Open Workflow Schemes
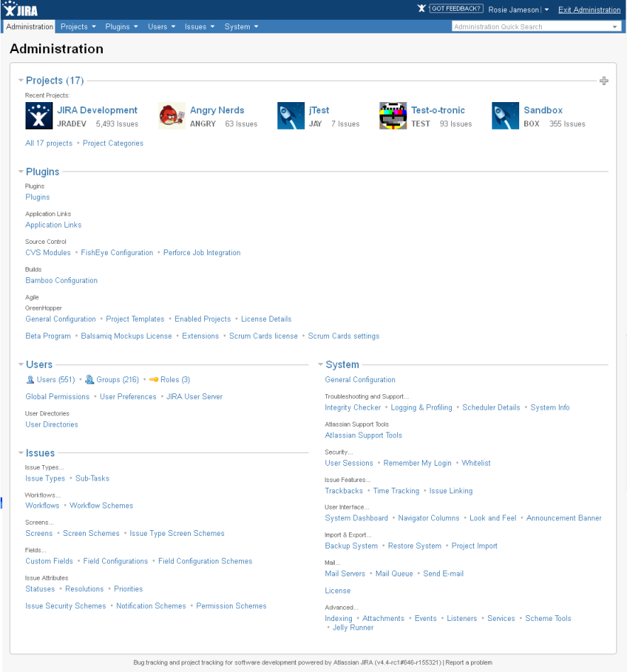The image size is (627, 672). tap(101, 505)
